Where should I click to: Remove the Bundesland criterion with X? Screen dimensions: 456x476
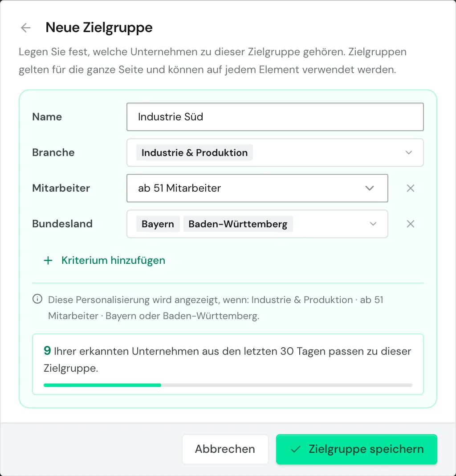tap(410, 224)
